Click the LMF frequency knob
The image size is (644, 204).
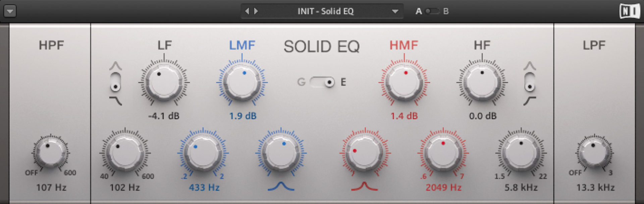click(203, 153)
